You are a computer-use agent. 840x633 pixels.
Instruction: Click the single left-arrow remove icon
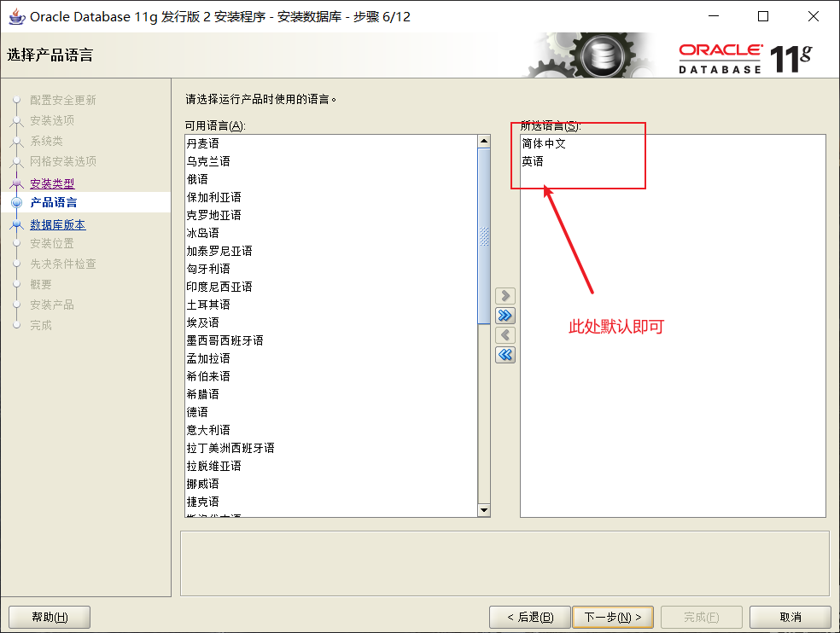(505, 334)
